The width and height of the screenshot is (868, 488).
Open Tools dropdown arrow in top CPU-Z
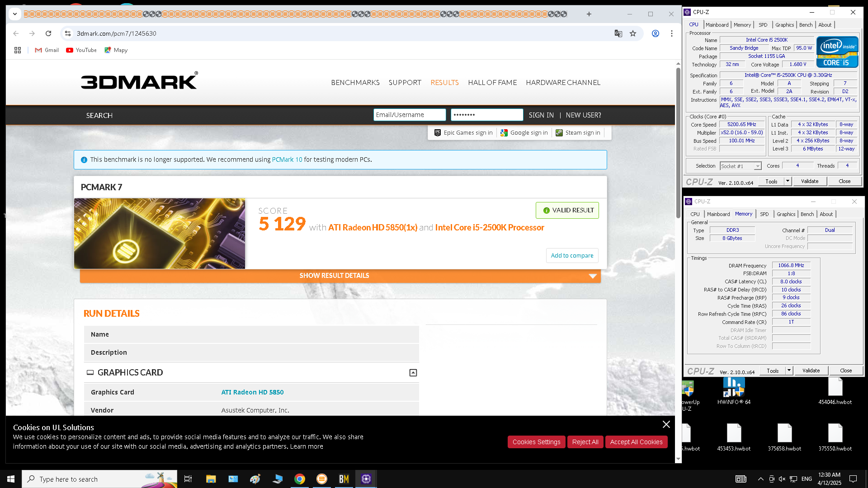(788, 181)
